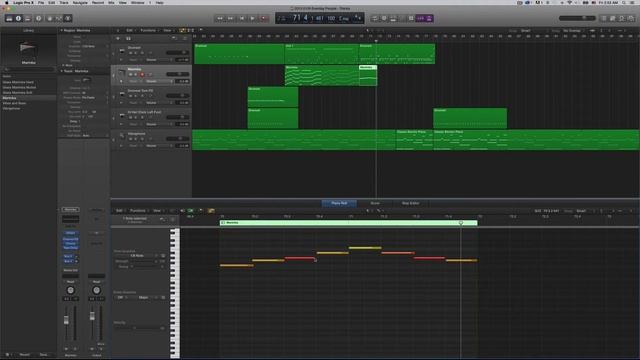Toggle the Inspector button in control bar
Image resolution: width=640 pixels, height=360 pixels.
point(18,18)
